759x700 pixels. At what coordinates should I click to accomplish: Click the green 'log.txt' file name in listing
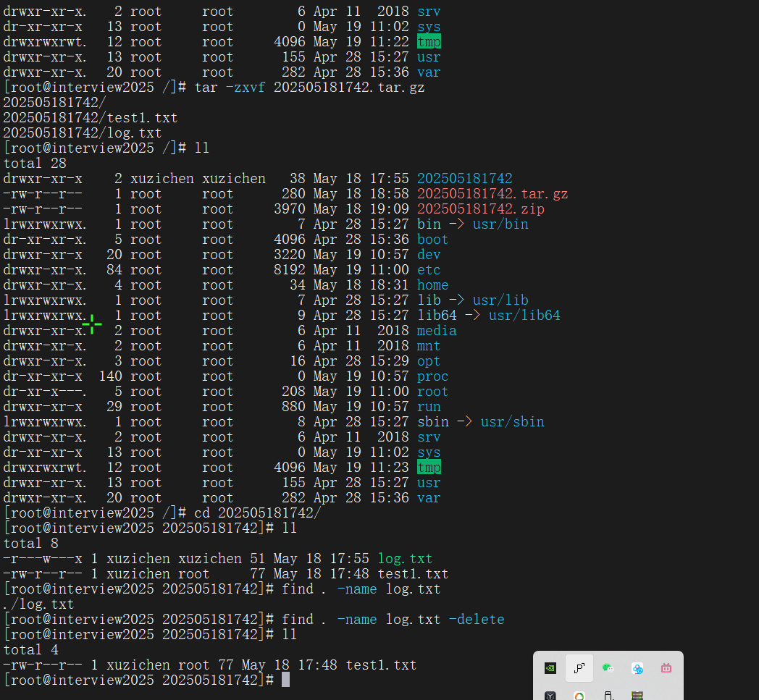405,559
